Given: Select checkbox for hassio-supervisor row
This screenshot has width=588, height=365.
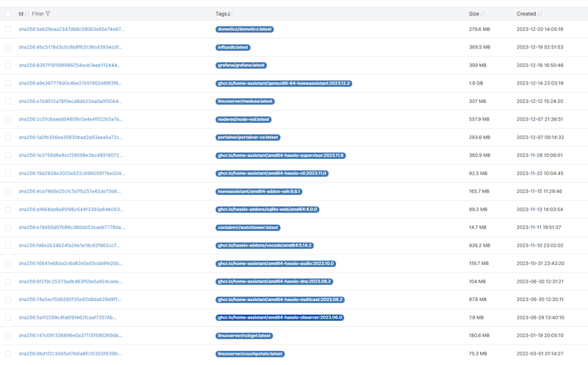Looking at the screenshot, I should point(8,155).
